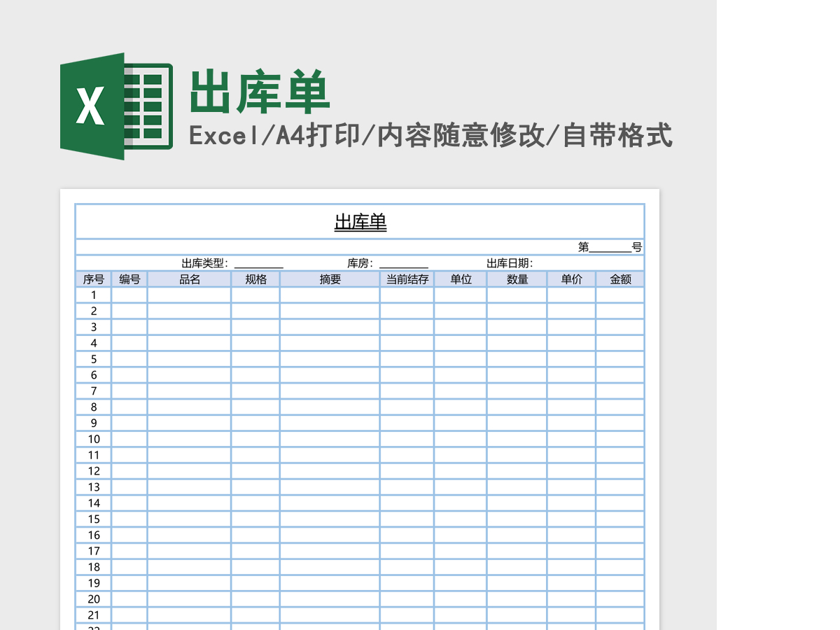Click row number 18 in 序号 column
This screenshot has height=630, width=840.
(94, 568)
